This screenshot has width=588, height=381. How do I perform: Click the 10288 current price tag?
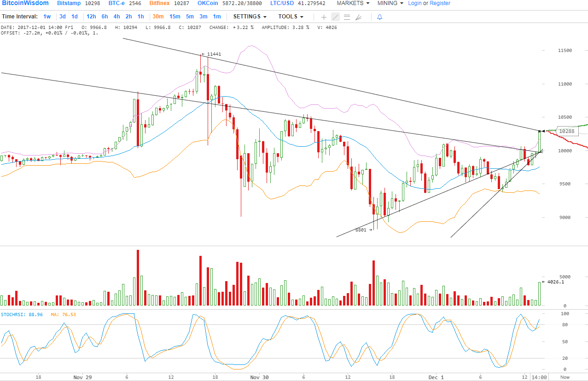click(x=566, y=131)
